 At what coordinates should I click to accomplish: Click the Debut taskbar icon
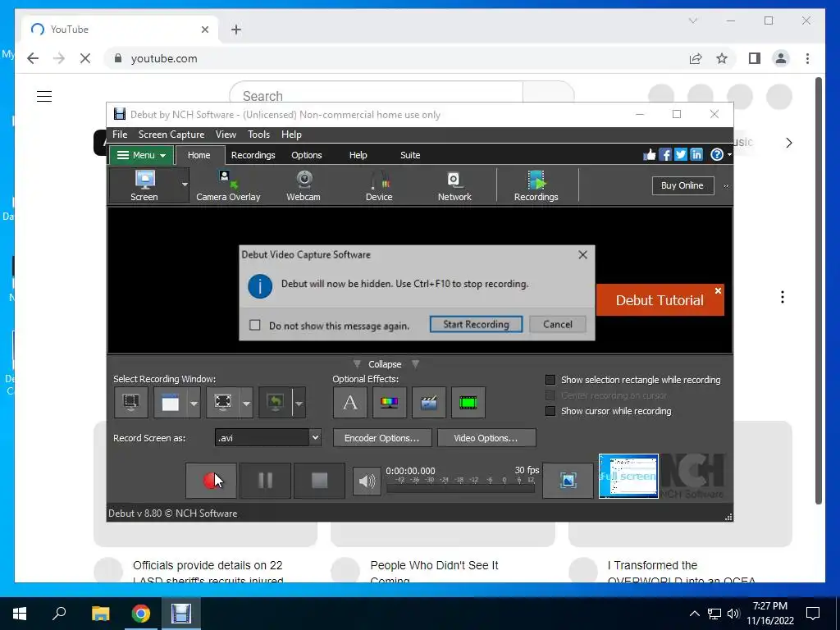pyautogui.click(x=181, y=614)
